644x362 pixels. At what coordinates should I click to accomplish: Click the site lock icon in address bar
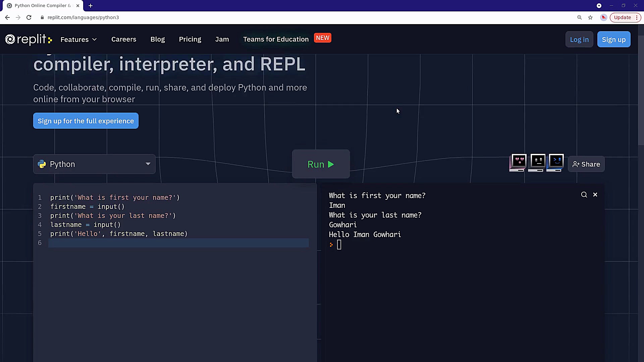42,17
